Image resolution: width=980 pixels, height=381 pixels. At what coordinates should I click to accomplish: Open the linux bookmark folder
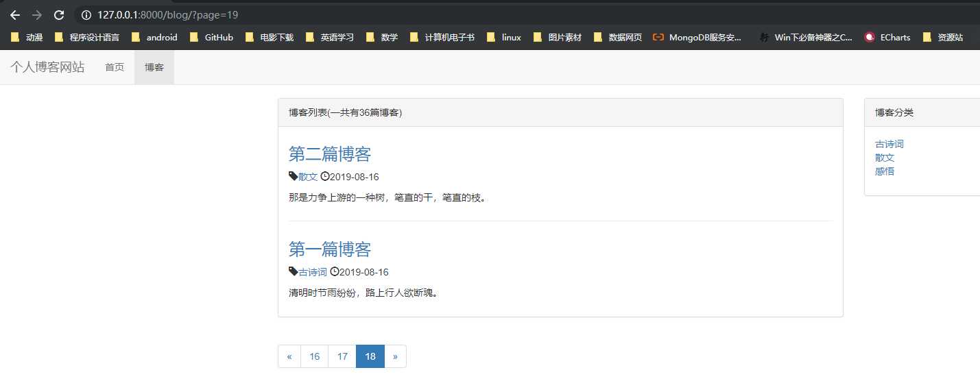pos(504,38)
